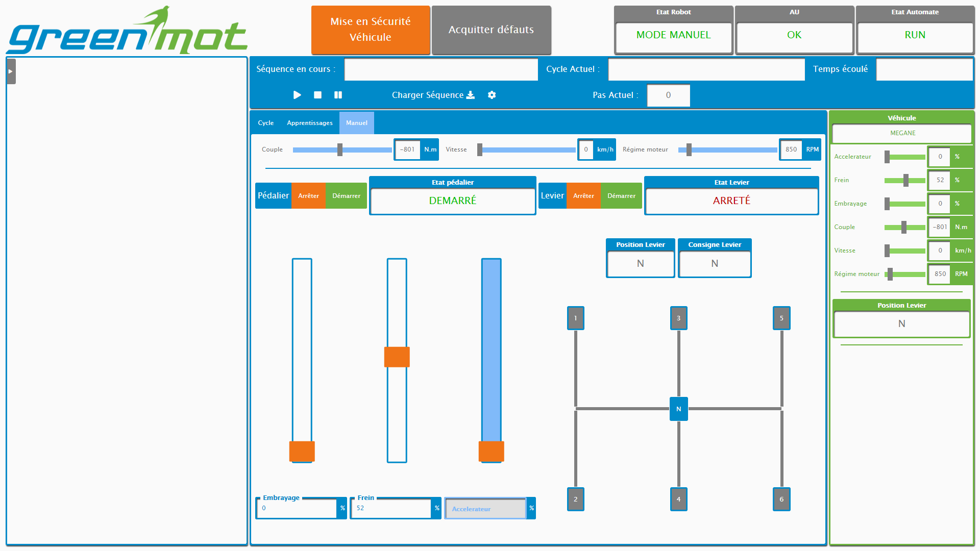980x551 pixels.
Task: Click the Régime moteur 850 RPM field
Action: [x=791, y=149]
